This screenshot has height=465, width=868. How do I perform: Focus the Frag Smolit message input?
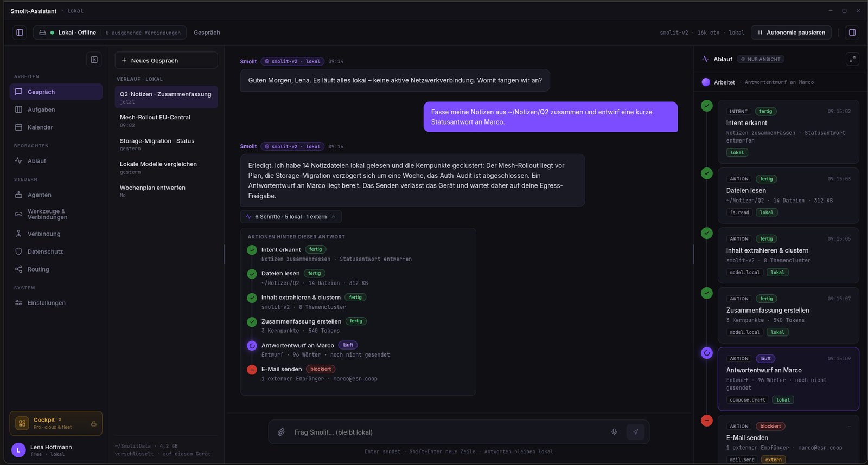pyautogui.click(x=448, y=432)
